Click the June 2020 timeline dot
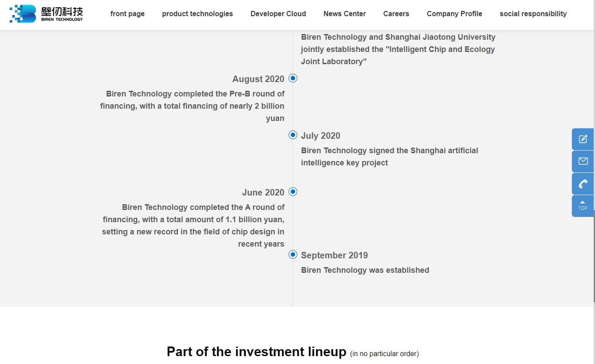The width and height of the screenshot is (595, 364). pyautogui.click(x=293, y=192)
